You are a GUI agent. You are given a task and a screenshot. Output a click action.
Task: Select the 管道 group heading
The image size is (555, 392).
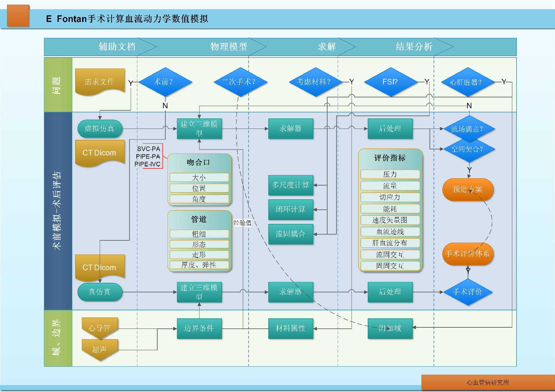(x=199, y=219)
